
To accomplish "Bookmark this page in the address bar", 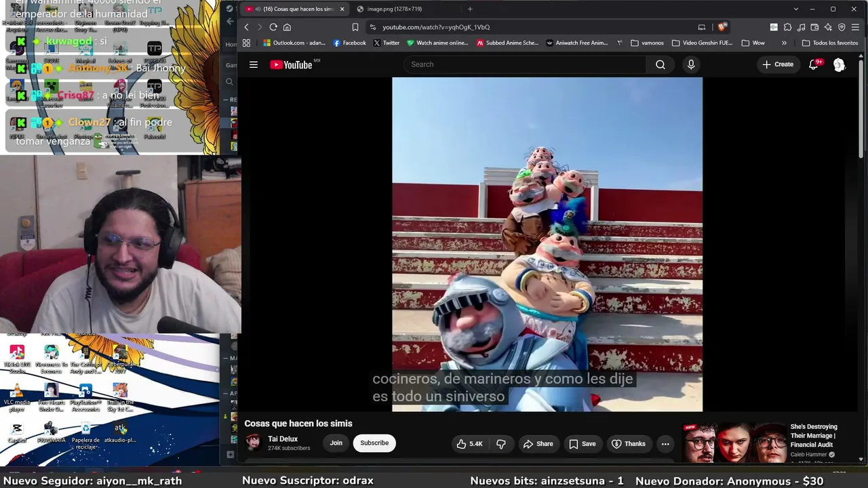I will [x=355, y=27].
